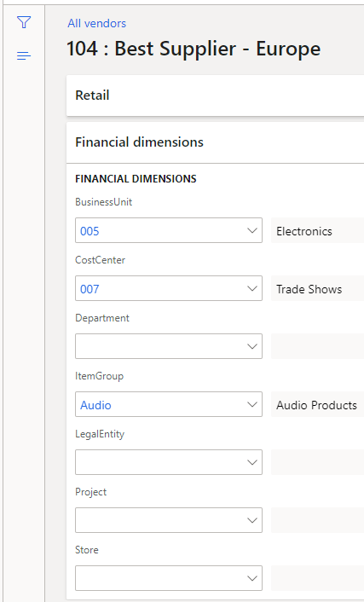This screenshot has height=602, width=364.
Task: Expand the LegalEntity dropdown chevron
Action: pyautogui.click(x=251, y=462)
